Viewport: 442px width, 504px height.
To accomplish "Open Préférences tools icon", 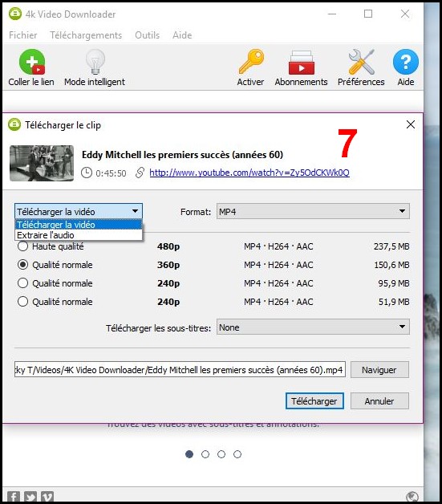I will pyautogui.click(x=361, y=62).
